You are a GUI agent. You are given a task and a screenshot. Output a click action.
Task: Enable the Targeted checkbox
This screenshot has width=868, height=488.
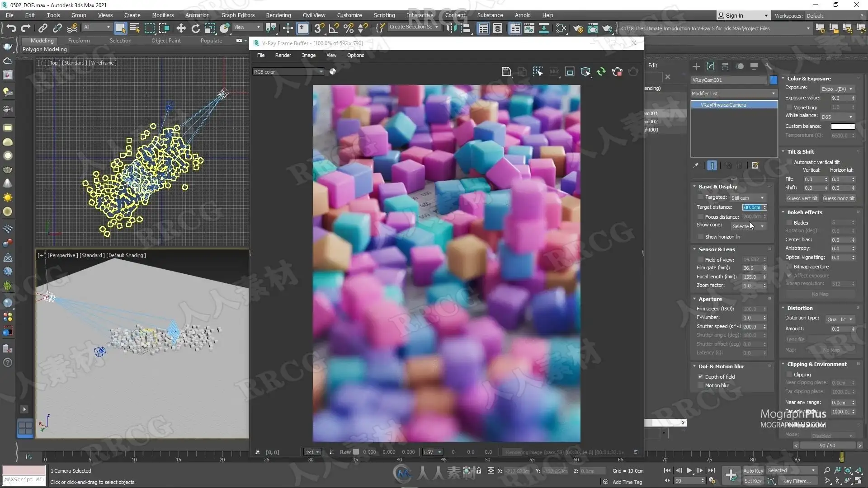point(701,197)
